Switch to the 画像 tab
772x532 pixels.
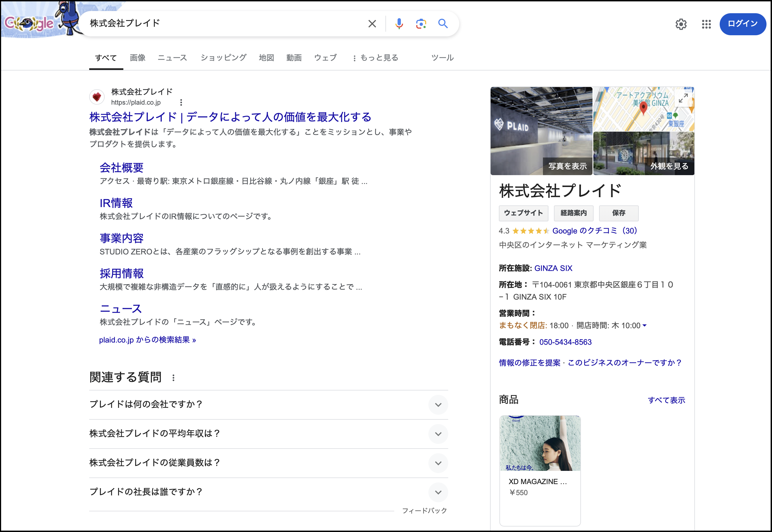(x=138, y=58)
